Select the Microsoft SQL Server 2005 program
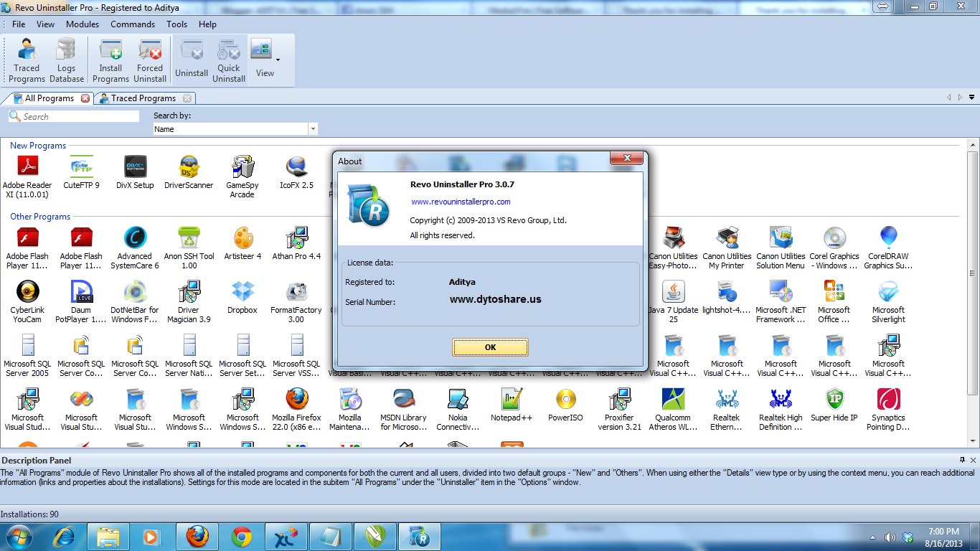This screenshot has width=980, height=551. 27,356
